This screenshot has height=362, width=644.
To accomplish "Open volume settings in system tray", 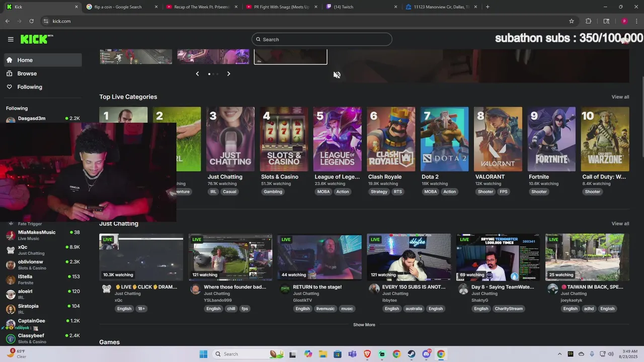I will coord(611,354).
